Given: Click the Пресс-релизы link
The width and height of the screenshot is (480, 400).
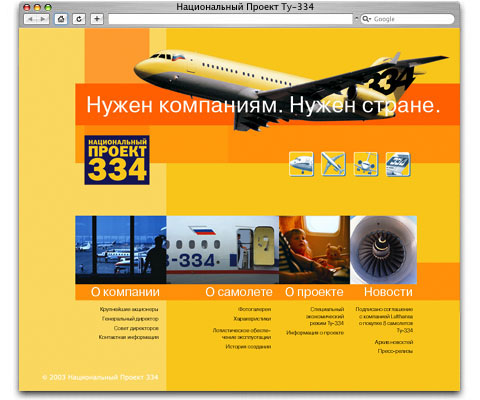Looking at the screenshot, I should pyautogui.click(x=395, y=351).
